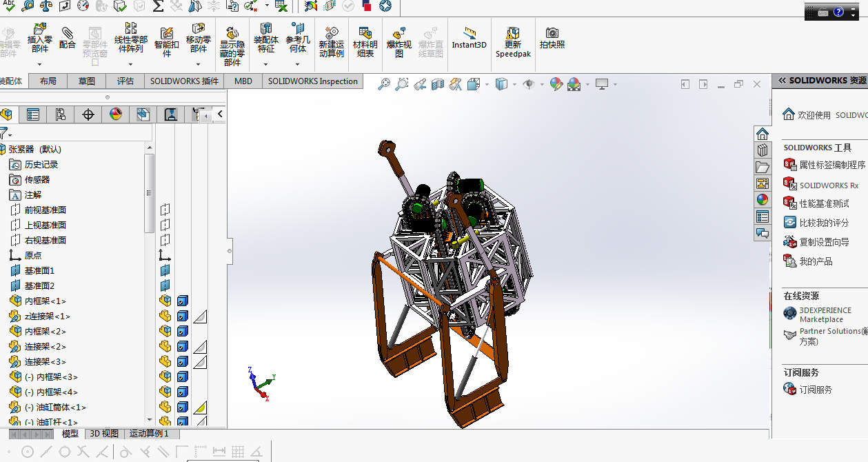Screen dimensions: 868x462
Task: Toggle transparency triangle for 油缸筒体<1> row
Action: 200,408
